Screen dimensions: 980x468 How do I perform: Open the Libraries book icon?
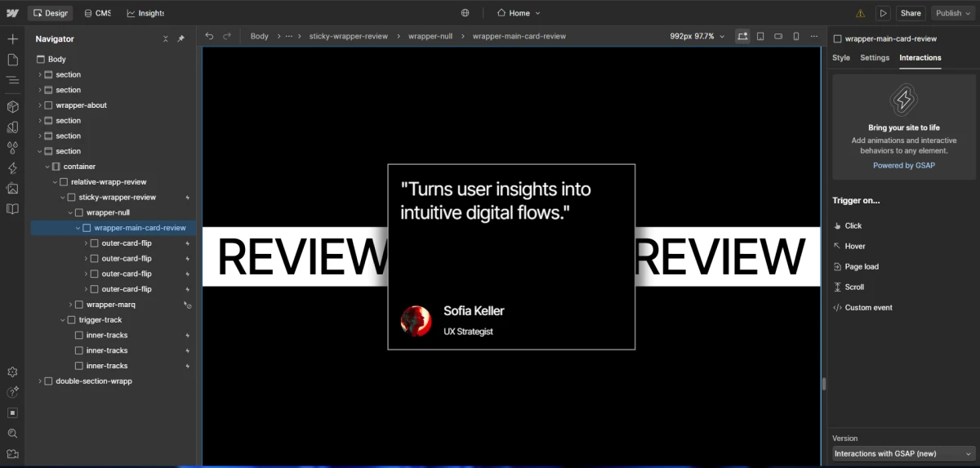[12, 209]
